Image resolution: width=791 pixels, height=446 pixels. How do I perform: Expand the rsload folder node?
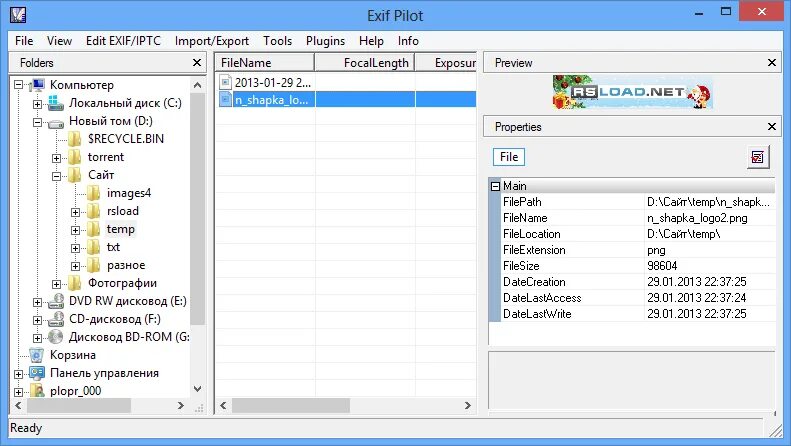[75, 212]
